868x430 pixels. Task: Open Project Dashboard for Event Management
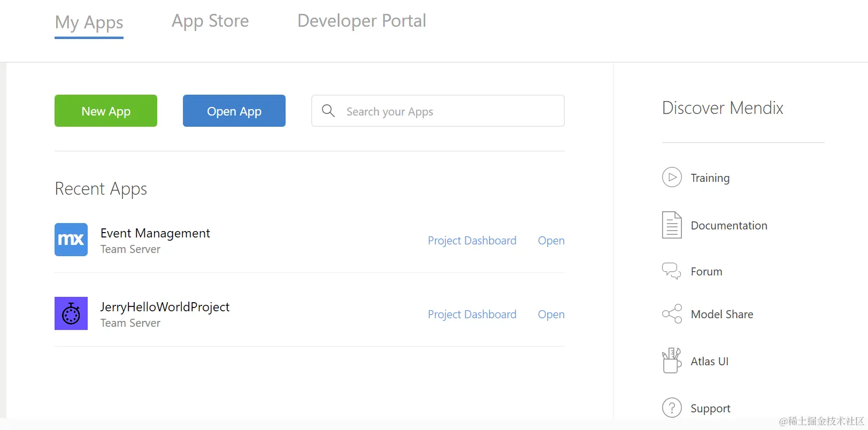[472, 241]
